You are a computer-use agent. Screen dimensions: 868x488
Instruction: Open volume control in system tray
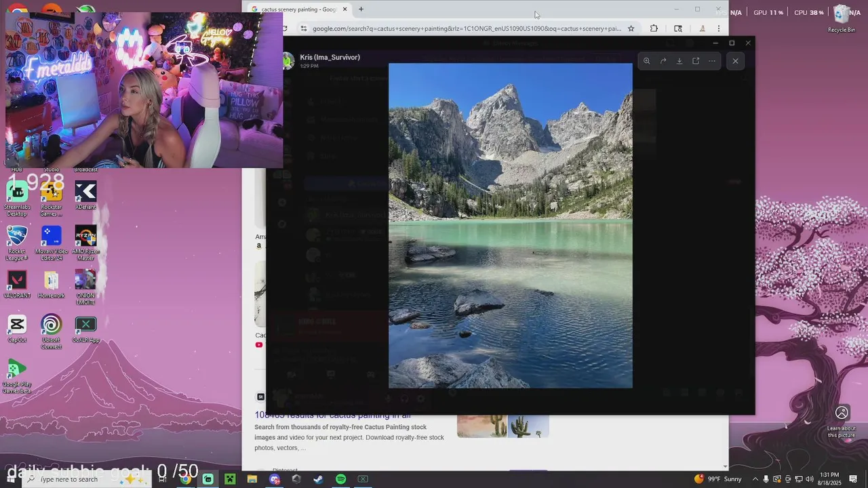809,479
